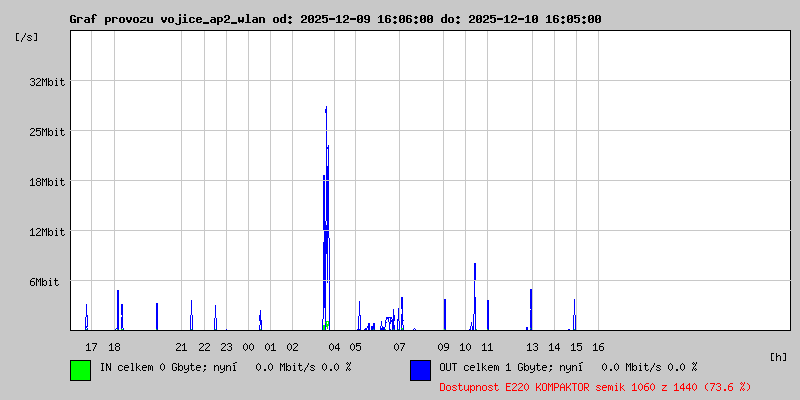Click the '02' hour tick label
The height and width of the screenshot is (400, 800).
(292, 347)
